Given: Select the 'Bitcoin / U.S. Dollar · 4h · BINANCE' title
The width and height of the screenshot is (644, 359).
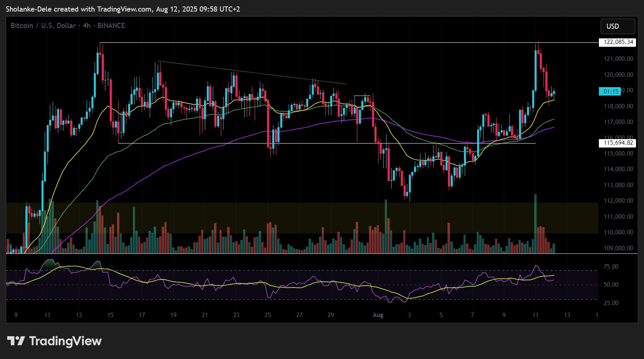Looking at the screenshot, I should point(68,26).
